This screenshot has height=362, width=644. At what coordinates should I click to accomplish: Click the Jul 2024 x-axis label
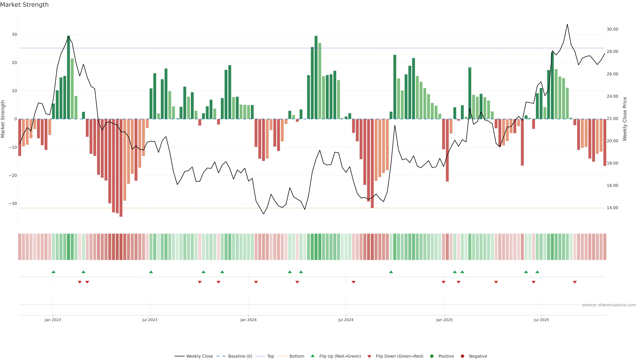(346, 320)
